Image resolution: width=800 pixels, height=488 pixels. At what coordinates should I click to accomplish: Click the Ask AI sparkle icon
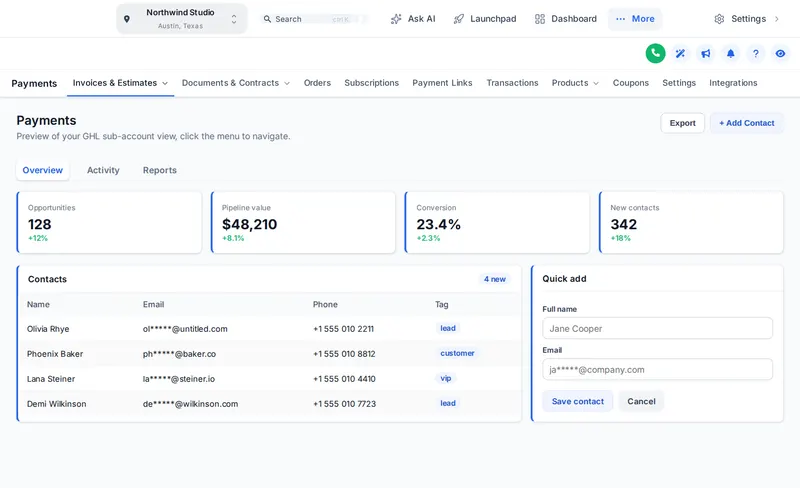click(x=396, y=19)
